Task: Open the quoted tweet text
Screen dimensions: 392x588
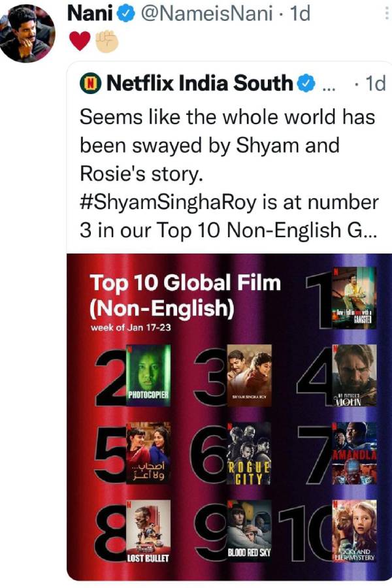Action: pyautogui.click(x=229, y=173)
